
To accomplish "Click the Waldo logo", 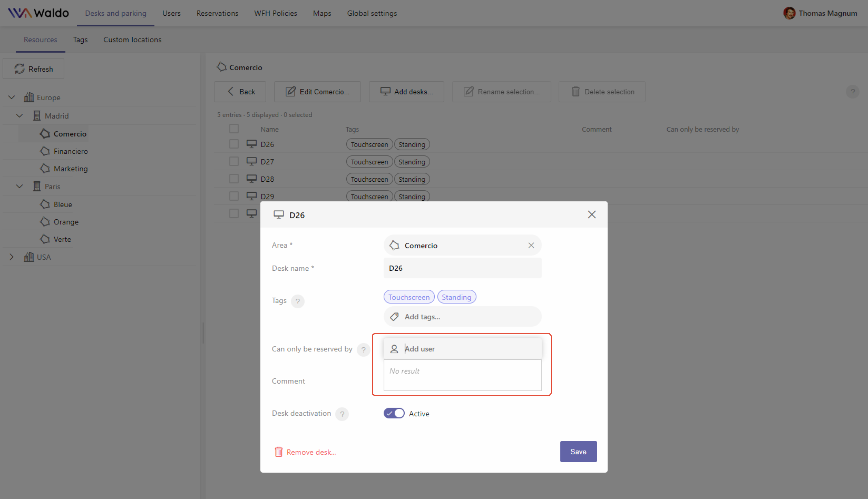I will (x=38, y=13).
